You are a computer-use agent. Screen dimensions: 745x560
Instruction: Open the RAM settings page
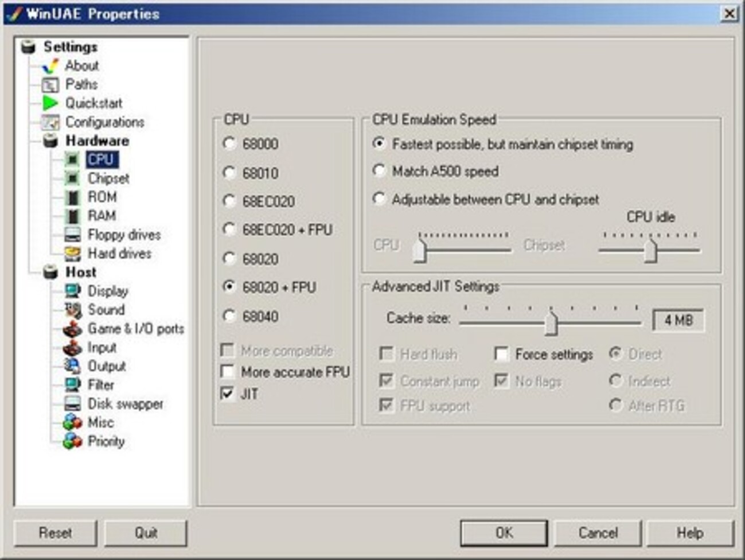(x=102, y=216)
